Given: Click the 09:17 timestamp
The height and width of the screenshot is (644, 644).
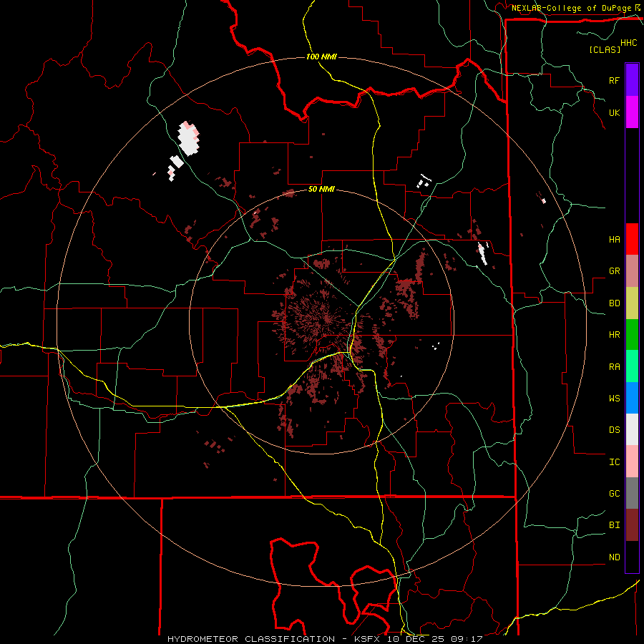Looking at the screenshot, I should 466,639.
